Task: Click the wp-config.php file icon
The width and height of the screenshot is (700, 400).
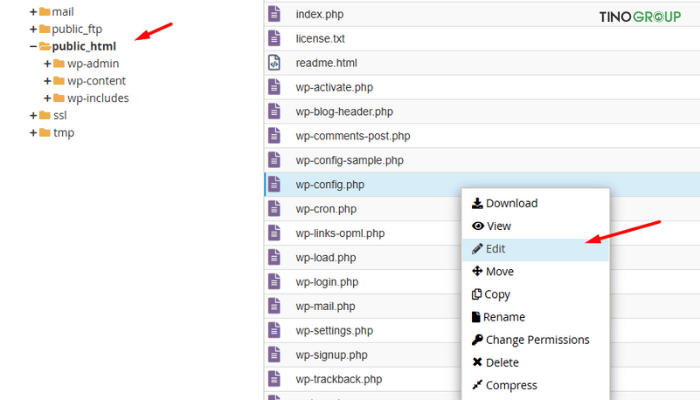Action: pyautogui.click(x=274, y=184)
